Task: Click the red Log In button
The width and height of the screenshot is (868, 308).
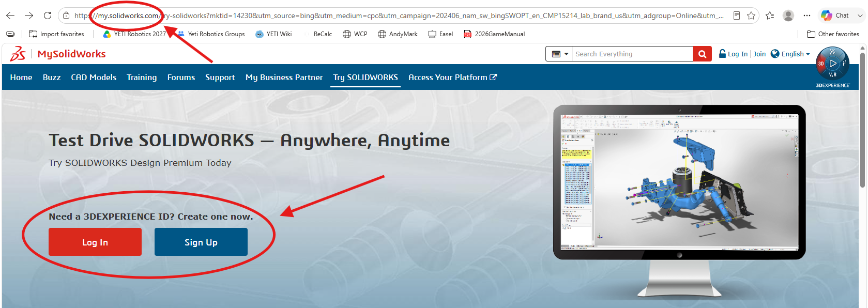Action: 95,242
